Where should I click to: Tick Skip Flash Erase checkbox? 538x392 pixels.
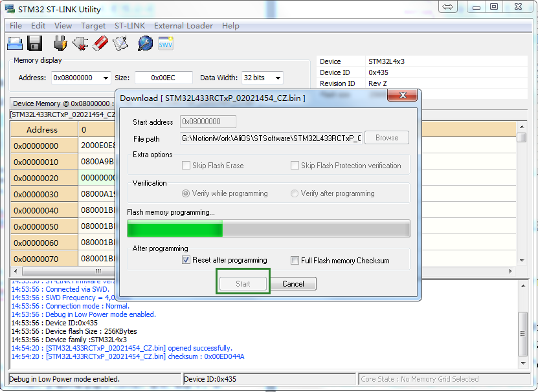tap(186, 166)
